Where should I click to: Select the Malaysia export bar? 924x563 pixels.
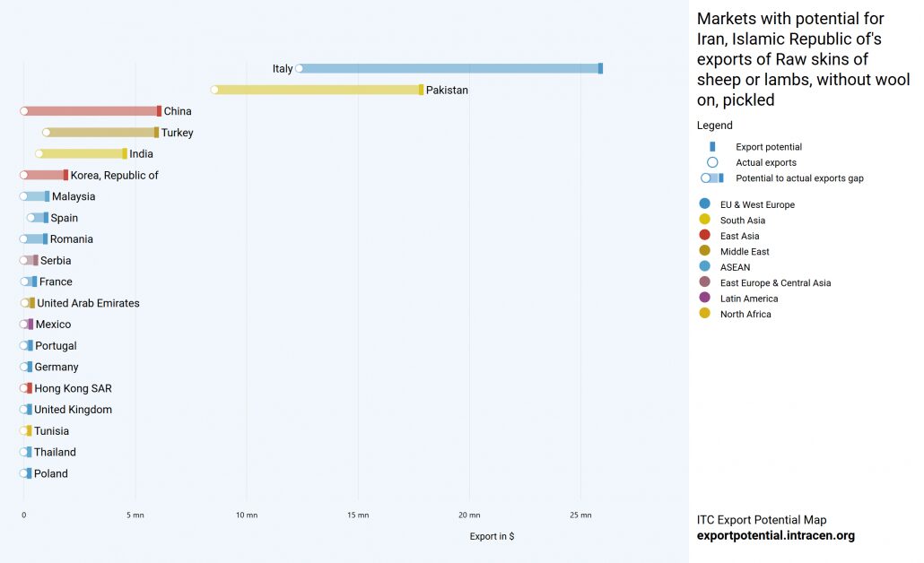pos(35,196)
